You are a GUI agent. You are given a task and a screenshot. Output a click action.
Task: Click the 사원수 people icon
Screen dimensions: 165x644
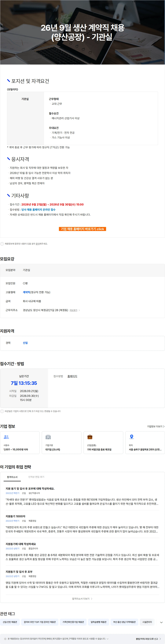point(6,437)
